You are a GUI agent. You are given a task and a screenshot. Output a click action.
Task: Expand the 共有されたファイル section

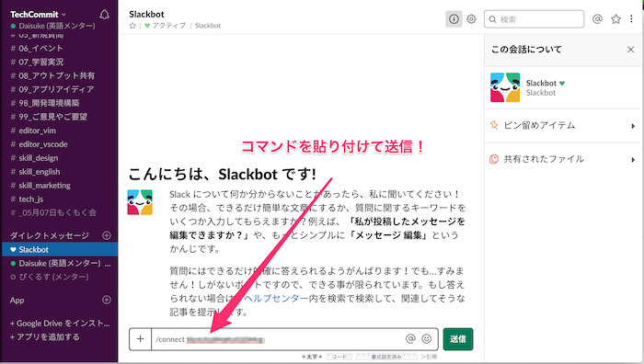pos(563,159)
